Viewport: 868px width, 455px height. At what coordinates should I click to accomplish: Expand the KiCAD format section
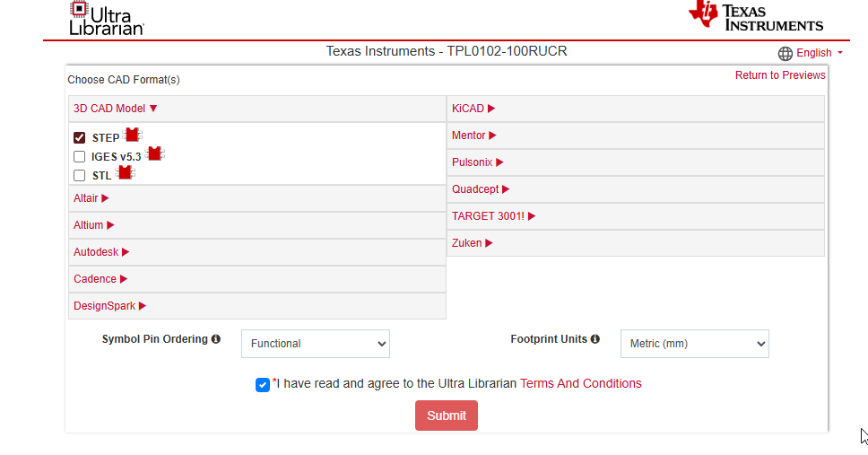636,109
